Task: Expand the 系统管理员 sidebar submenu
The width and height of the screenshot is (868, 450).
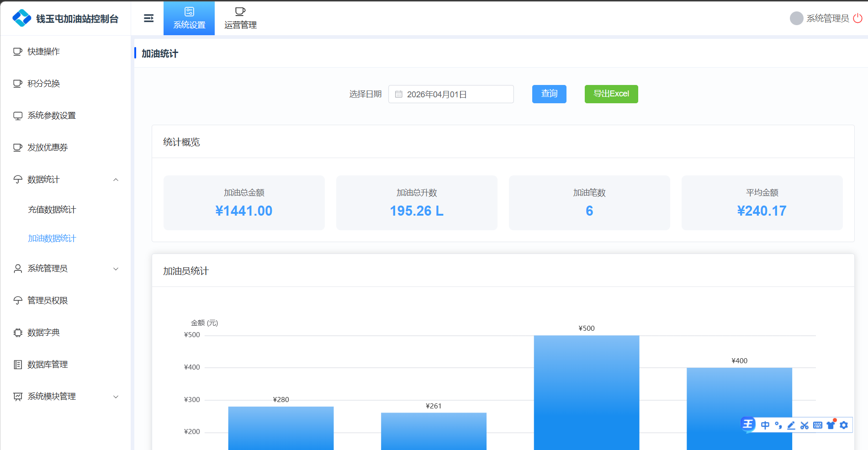Action: tap(116, 269)
